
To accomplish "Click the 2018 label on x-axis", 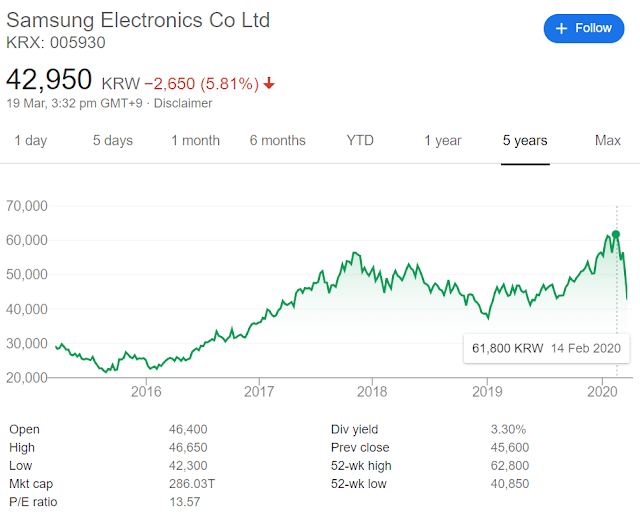I will 372,392.
